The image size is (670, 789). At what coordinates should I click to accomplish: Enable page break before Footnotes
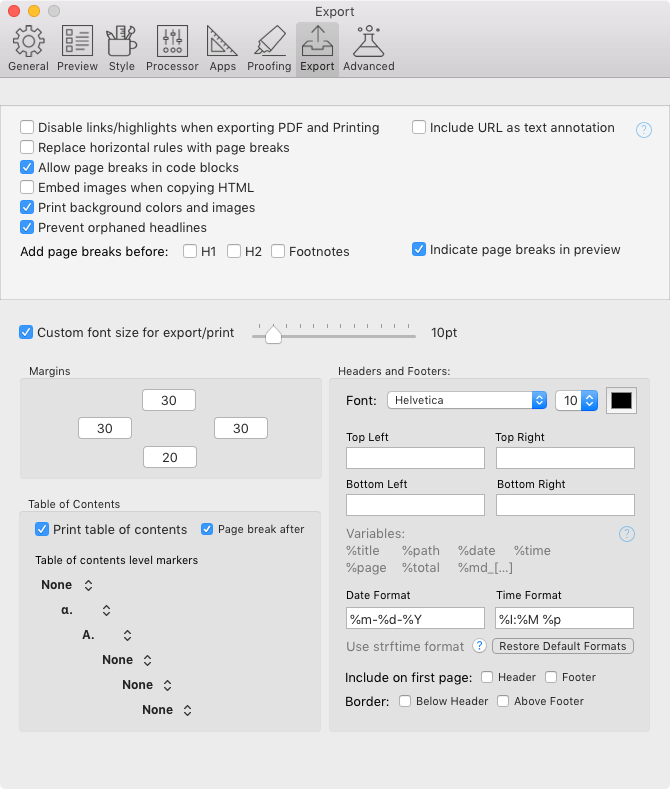point(278,251)
